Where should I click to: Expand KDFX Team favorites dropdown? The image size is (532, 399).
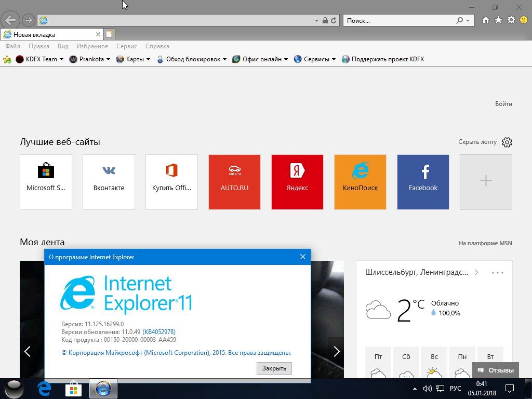click(61, 59)
